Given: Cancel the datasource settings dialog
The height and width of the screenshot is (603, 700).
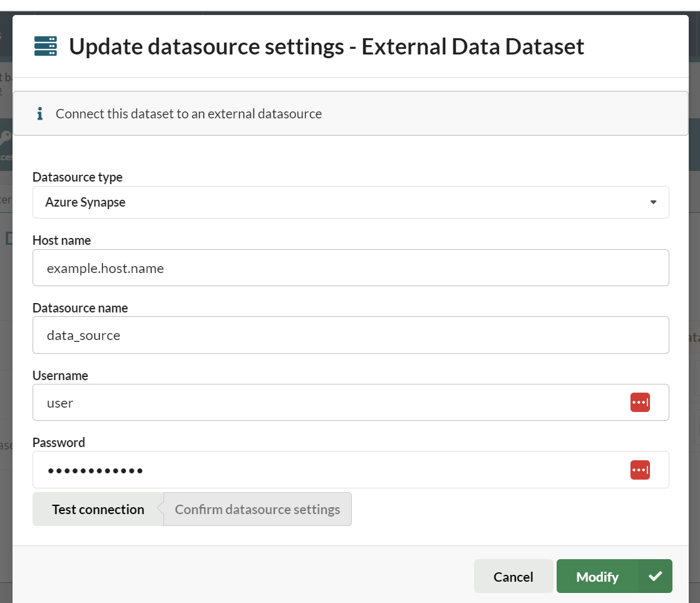Looking at the screenshot, I should click(x=513, y=576).
